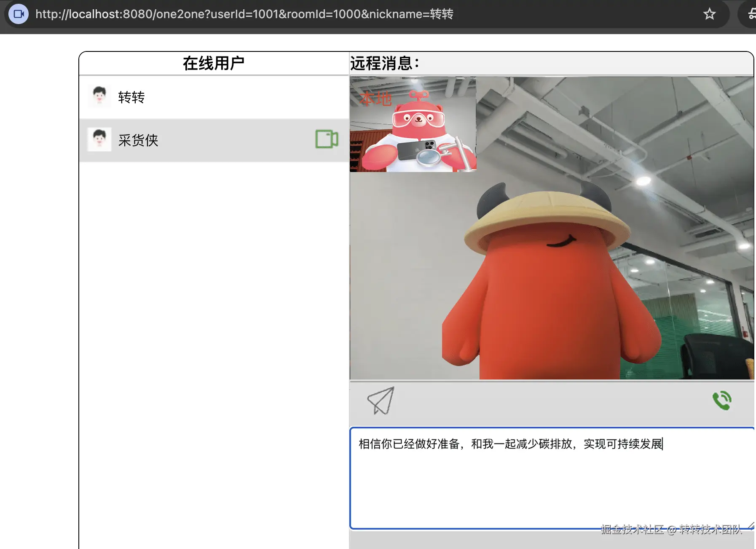Bookmark this page with the star icon
The width and height of the screenshot is (756, 549).
[x=710, y=14]
